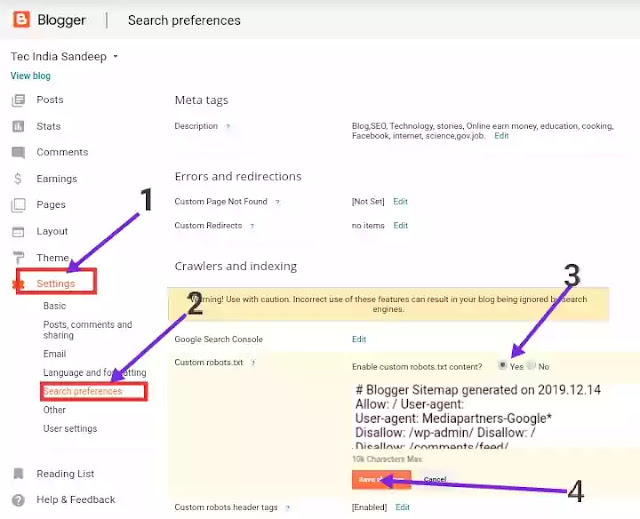Viewport: 640px width, 519px height.
Task: Go to User settings
Action: tap(70, 428)
